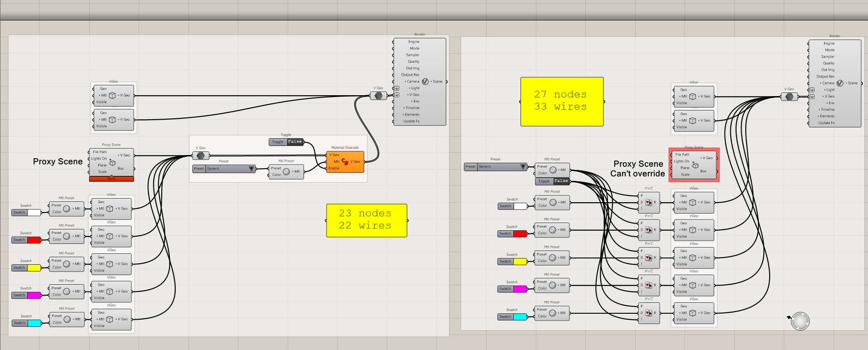Click the 'Scene' output on left Render component

tap(437, 82)
